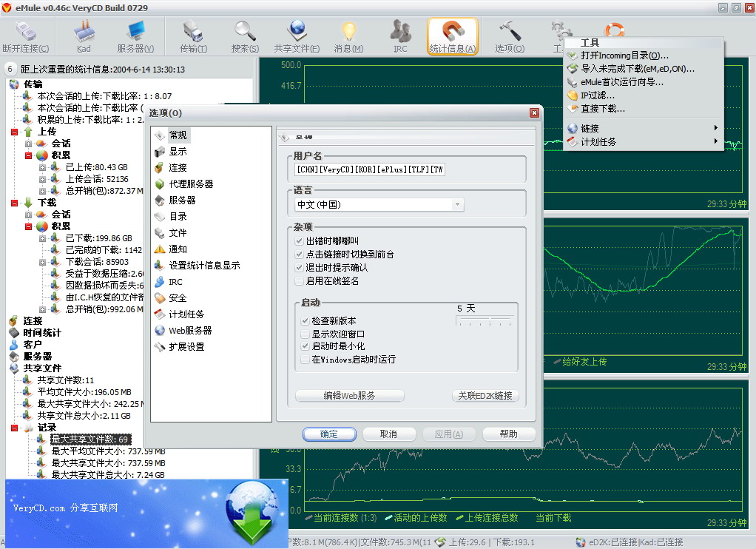Click the 取消 cancel button

point(388,434)
